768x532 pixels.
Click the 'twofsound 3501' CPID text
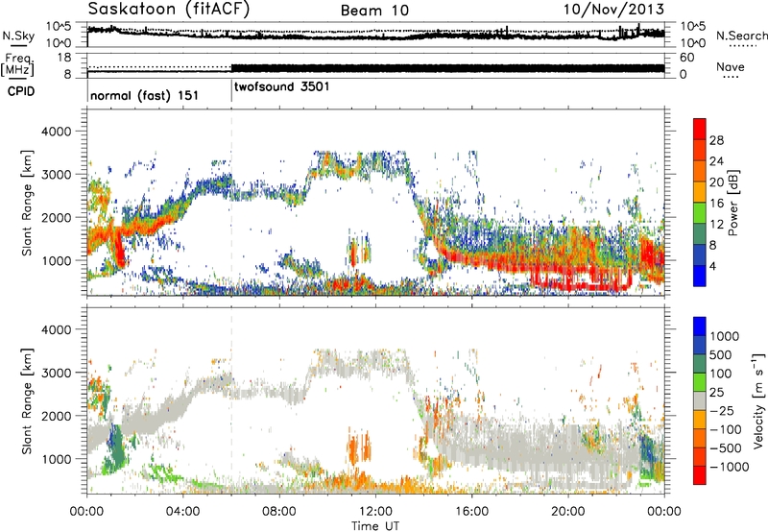click(281, 86)
